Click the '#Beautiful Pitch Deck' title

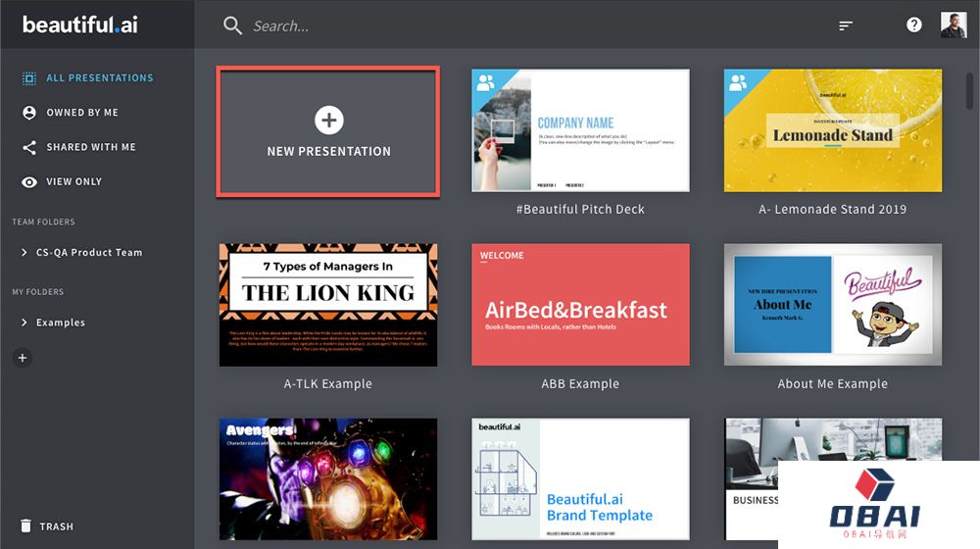tap(580, 210)
